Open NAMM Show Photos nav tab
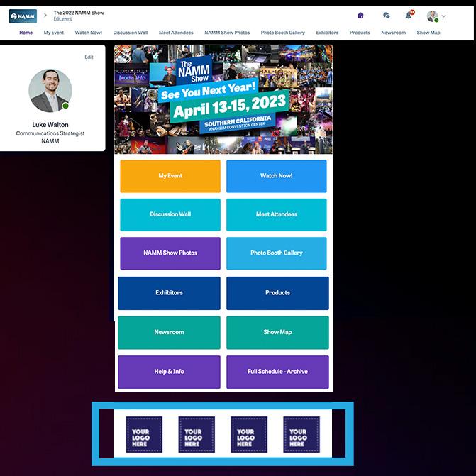The image size is (476, 476). tap(227, 33)
